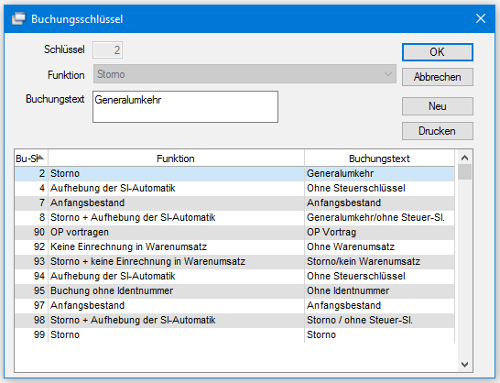Select row 8 Storno + Aufhebung der Sl-Automatik
Image resolution: width=500 pixels, height=383 pixels.
[235, 218]
